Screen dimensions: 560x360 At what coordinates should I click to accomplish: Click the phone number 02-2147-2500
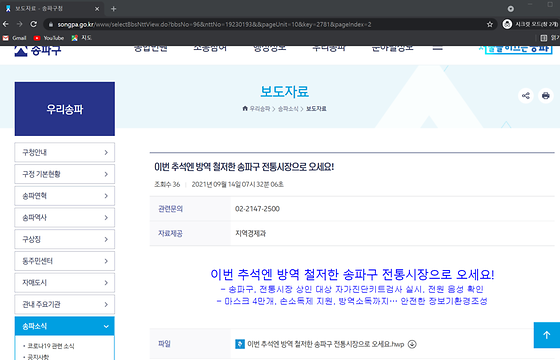pyautogui.click(x=257, y=209)
